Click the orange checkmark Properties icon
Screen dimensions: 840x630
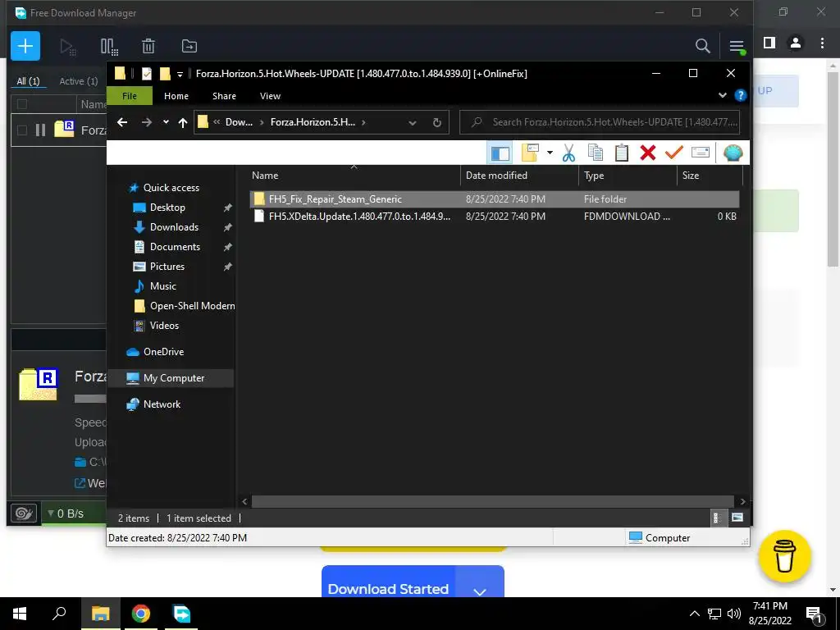point(674,153)
